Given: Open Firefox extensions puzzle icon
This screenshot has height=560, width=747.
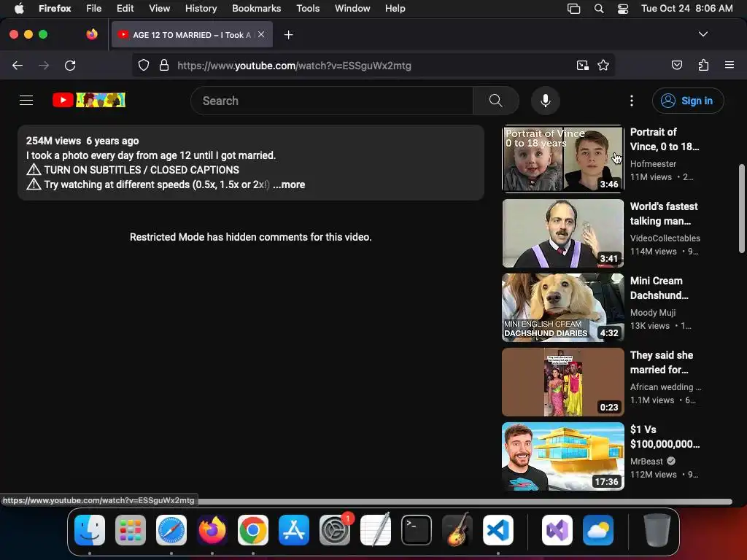Looking at the screenshot, I should (x=703, y=65).
